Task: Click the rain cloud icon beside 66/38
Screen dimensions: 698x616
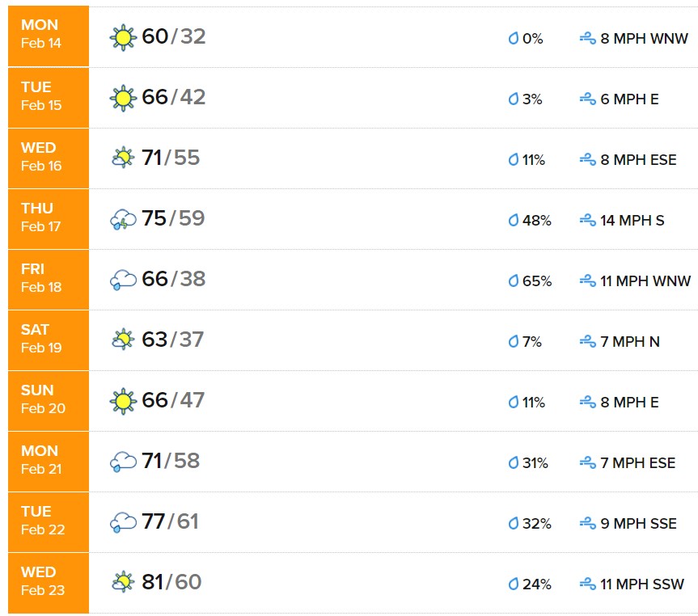Action: click(x=123, y=280)
